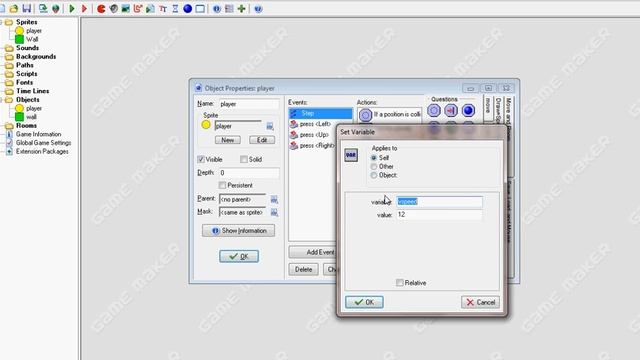Click the VAR icon in Set Variable dialog
Screen dimensions: 640x360
(x=351, y=155)
